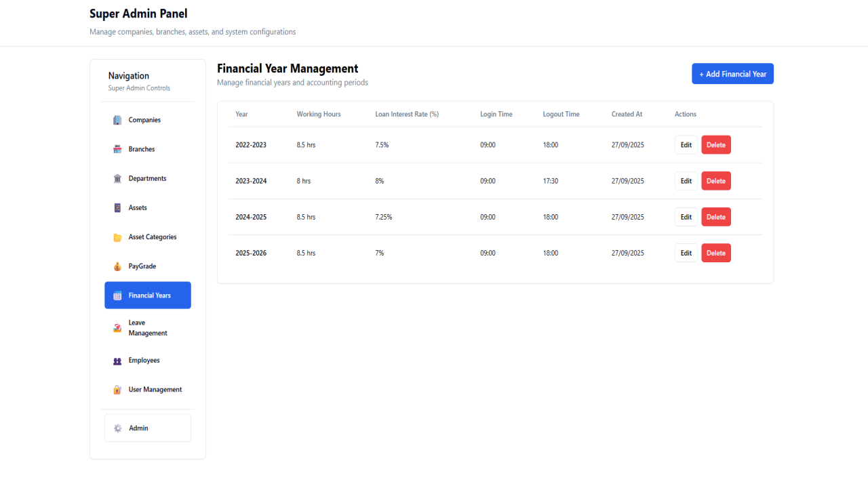868x488 pixels.
Task: Select the 2025-2026 year cell
Action: point(251,253)
